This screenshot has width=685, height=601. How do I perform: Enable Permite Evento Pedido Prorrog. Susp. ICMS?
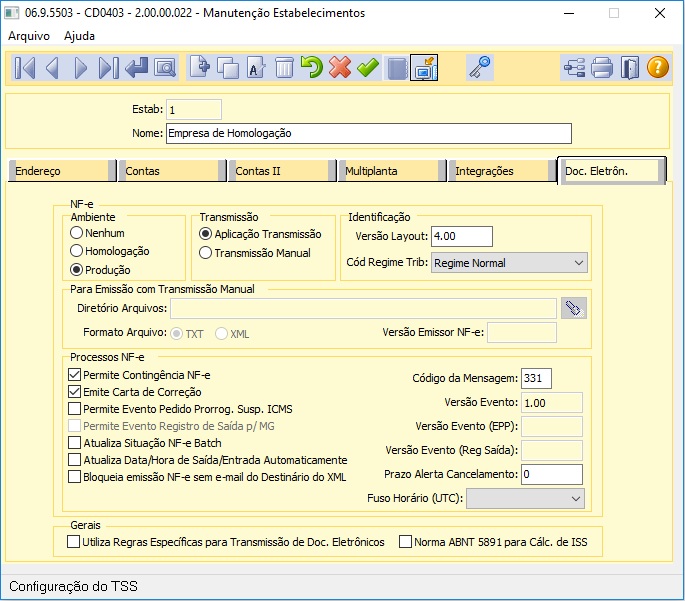74,409
